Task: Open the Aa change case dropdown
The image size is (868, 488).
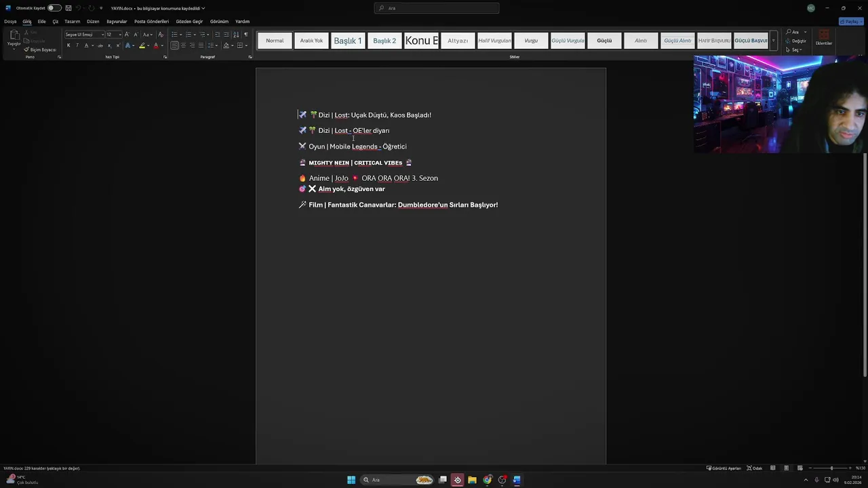Action: (x=149, y=35)
